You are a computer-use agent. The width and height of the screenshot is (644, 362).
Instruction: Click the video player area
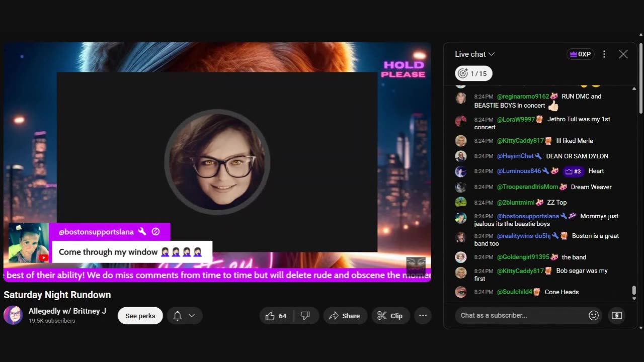[x=217, y=161]
